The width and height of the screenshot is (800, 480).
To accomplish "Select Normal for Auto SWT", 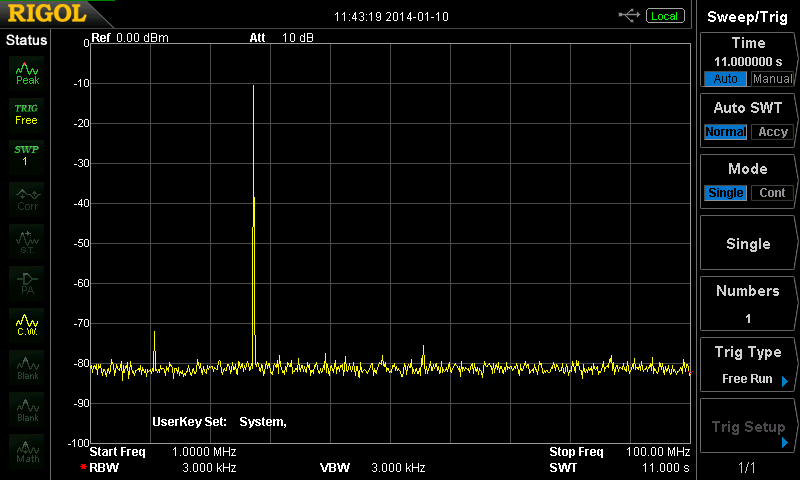I will tap(725, 132).
